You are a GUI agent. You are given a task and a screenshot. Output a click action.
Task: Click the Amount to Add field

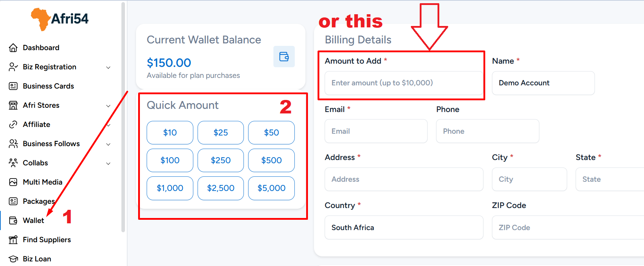(404, 83)
